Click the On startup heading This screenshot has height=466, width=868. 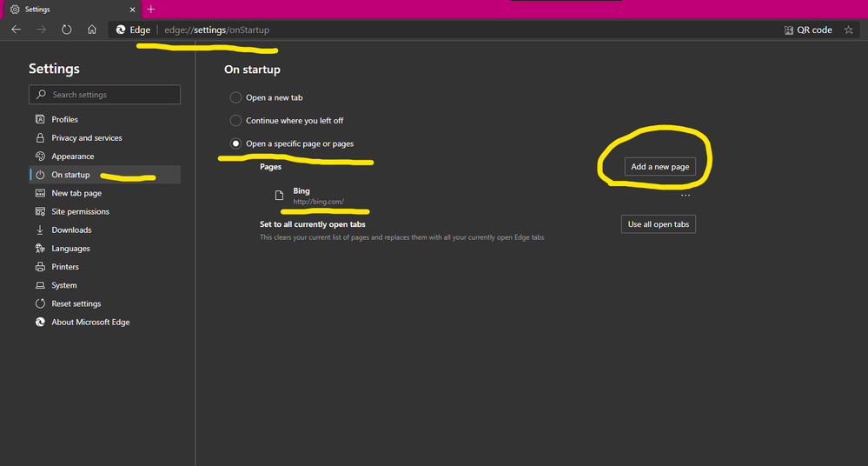pos(252,70)
